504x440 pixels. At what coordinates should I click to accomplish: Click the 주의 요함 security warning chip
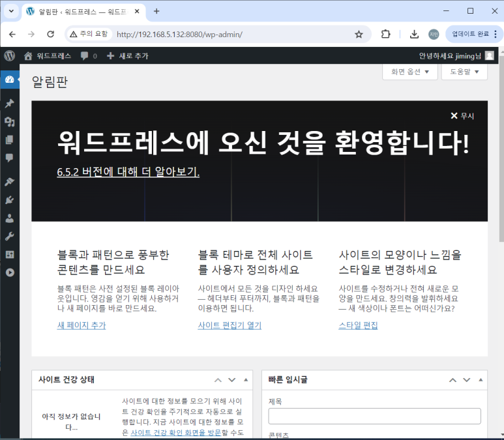(89, 34)
